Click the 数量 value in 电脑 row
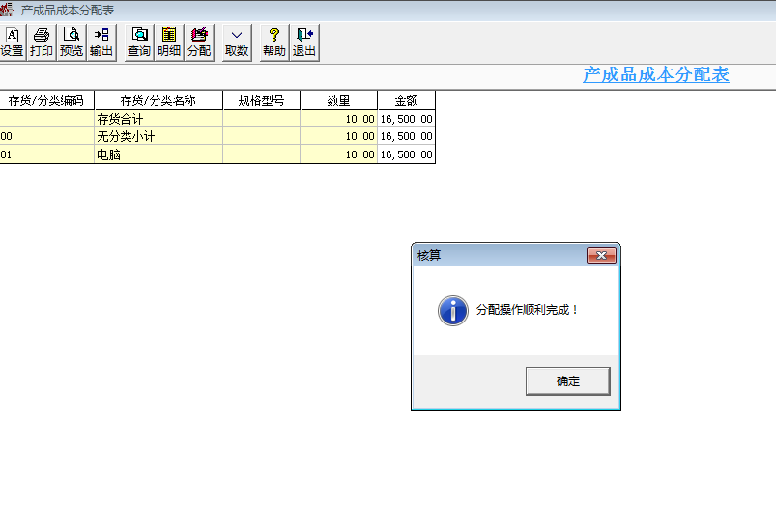This screenshot has height=532, width=776. [x=338, y=154]
